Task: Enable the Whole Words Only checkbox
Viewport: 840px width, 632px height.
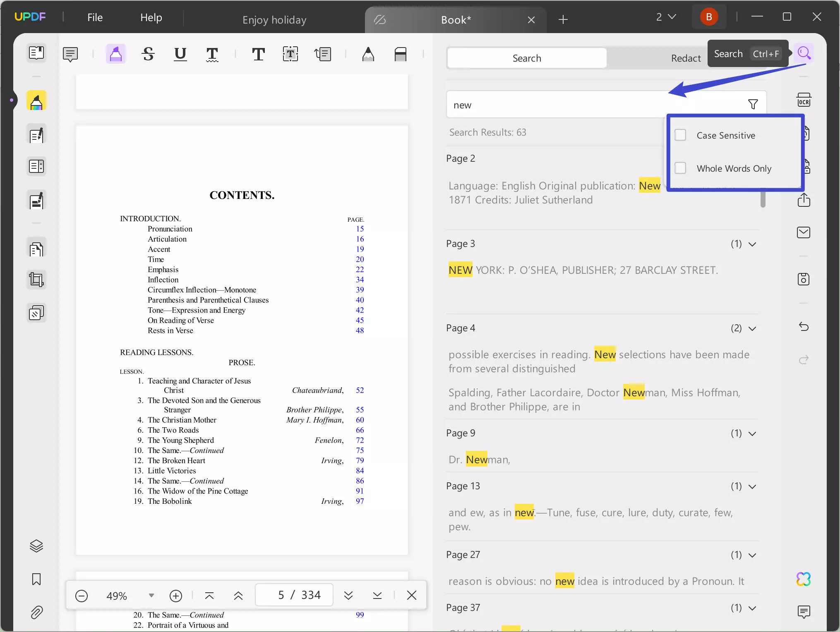Action: tap(680, 168)
